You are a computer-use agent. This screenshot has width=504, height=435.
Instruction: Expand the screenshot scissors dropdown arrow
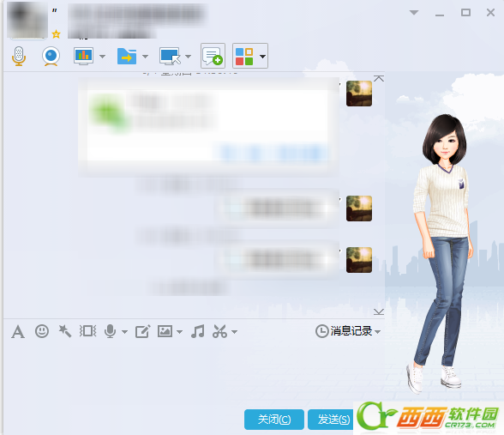point(234,332)
